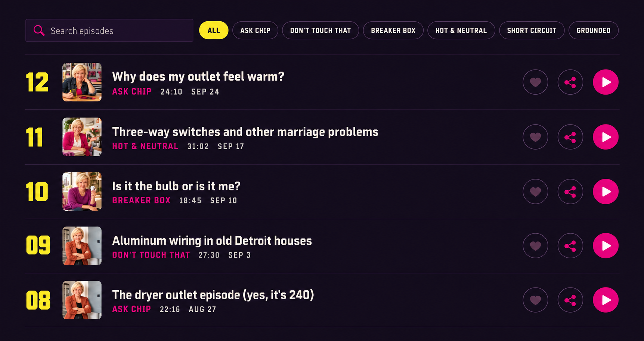The height and width of the screenshot is (341, 644).
Task: Play the dryer outlet episode
Action: point(606,300)
